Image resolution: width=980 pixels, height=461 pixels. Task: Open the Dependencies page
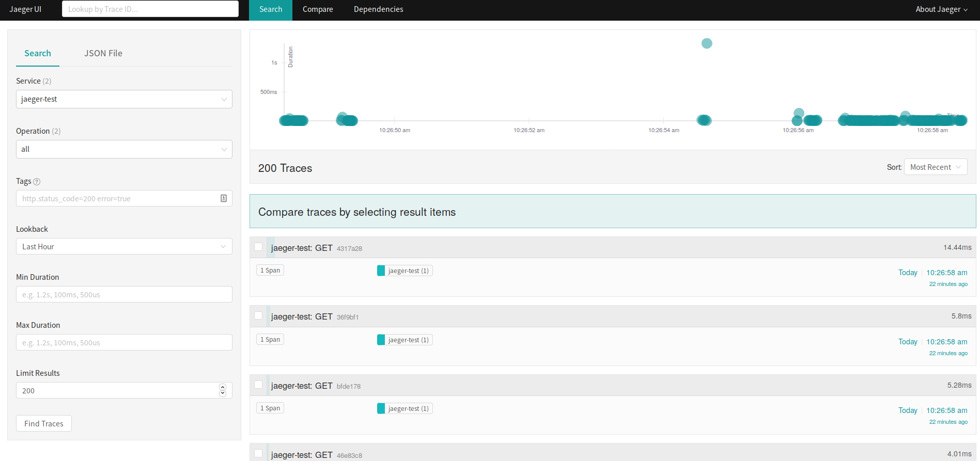point(378,9)
